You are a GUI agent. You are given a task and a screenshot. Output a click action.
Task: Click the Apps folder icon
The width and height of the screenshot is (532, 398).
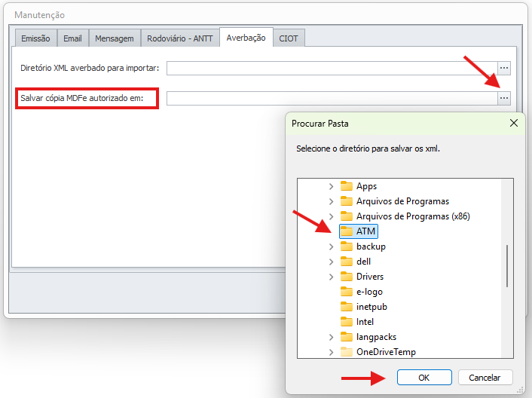(347, 186)
